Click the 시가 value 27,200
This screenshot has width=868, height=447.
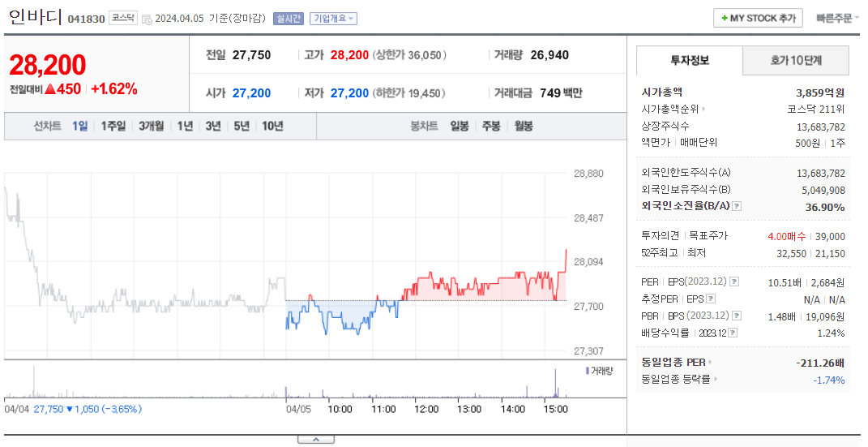[x=251, y=93]
